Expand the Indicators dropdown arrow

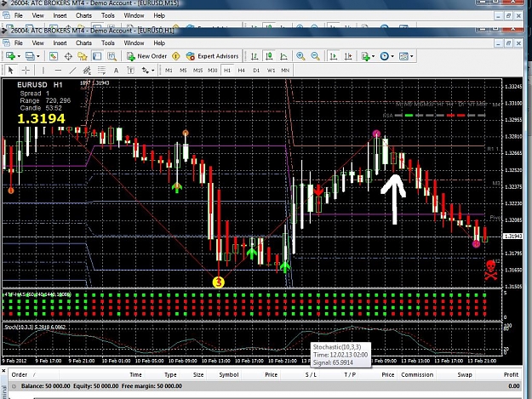click(x=373, y=56)
